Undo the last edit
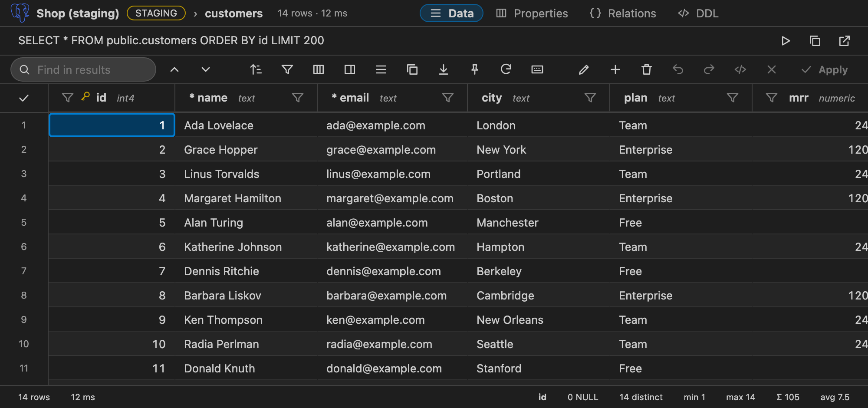Screen dimensions: 868x408 point(678,69)
